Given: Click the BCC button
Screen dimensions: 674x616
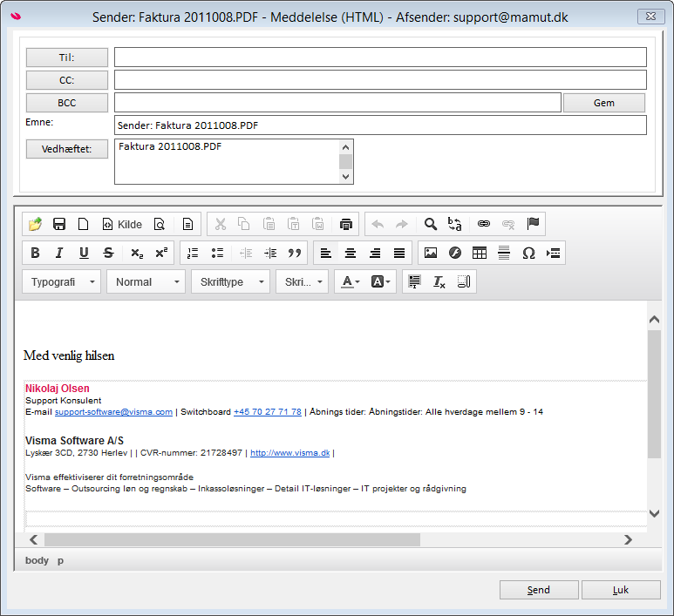Looking at the screenshot, I should tap(66, 103).
